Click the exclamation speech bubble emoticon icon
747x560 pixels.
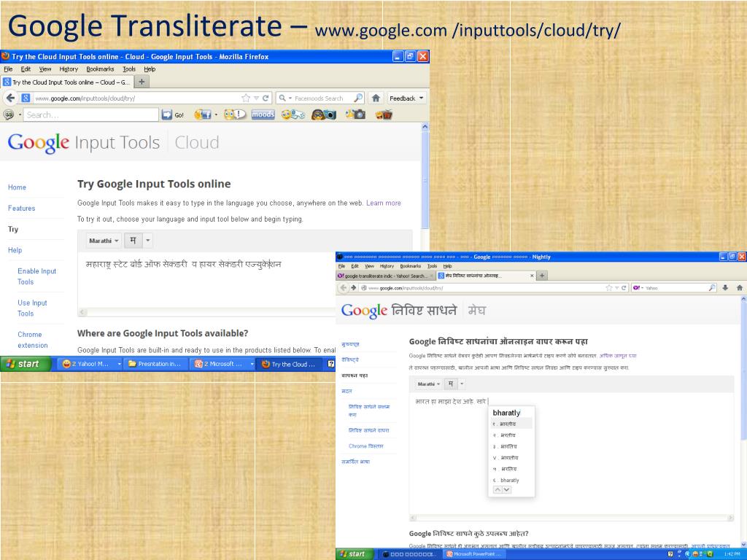coord(234,114)
